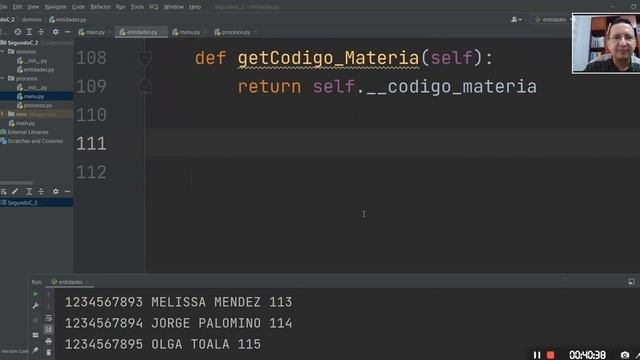The image size is (640, 360).
Task: Close the menu.py editor tab
Action: tap(205, 32)
